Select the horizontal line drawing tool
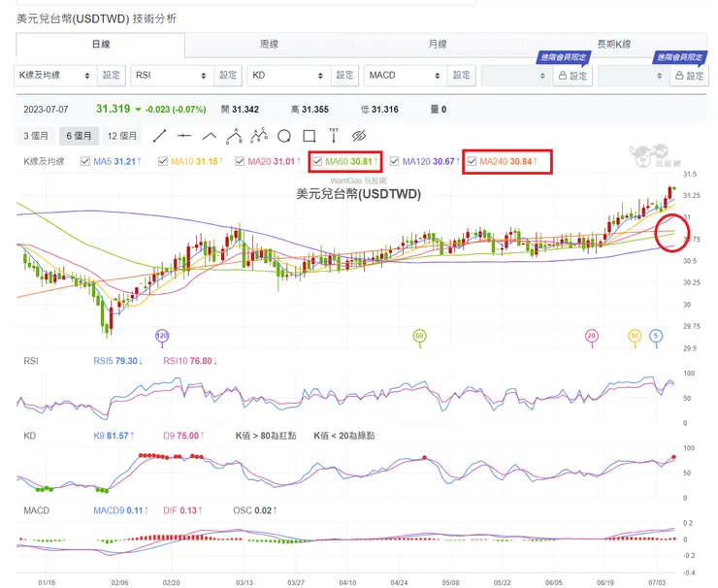This screenshot has height=588, width=718. pos(184,136)
